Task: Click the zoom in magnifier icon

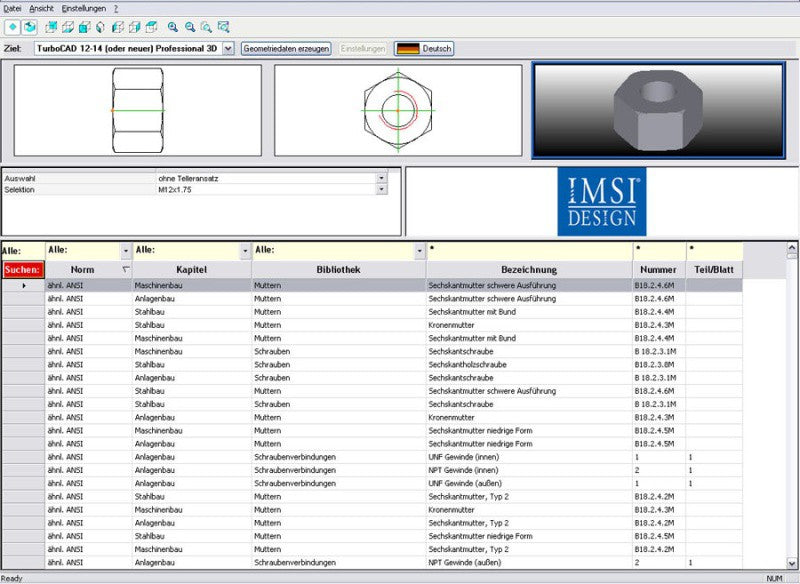Action: 173,27
